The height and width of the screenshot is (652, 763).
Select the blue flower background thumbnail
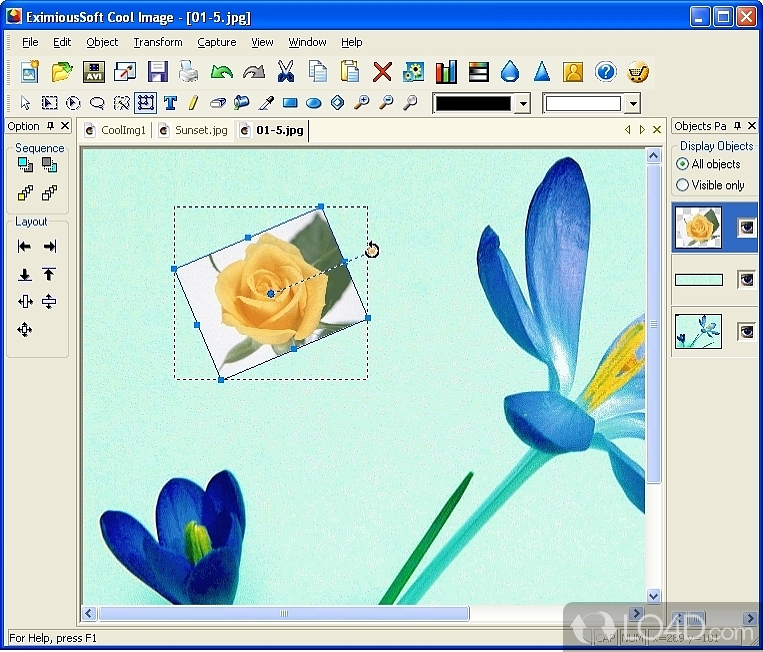(x=698, y=332)
